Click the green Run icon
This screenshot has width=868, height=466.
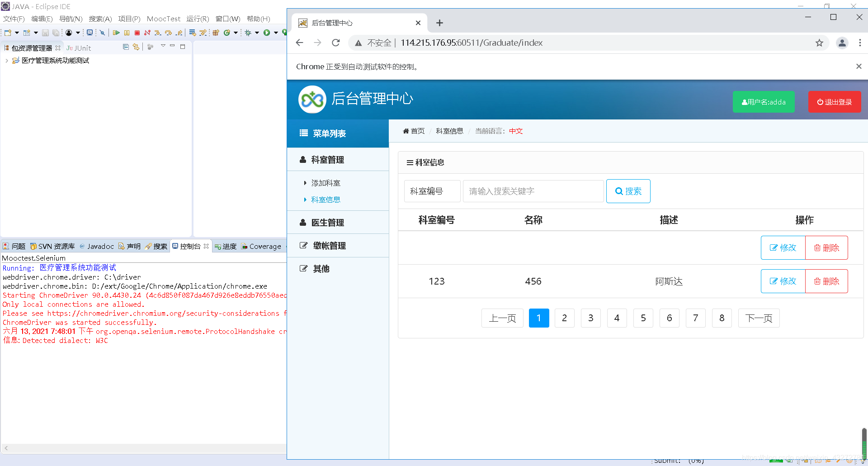tap(267, 33)
